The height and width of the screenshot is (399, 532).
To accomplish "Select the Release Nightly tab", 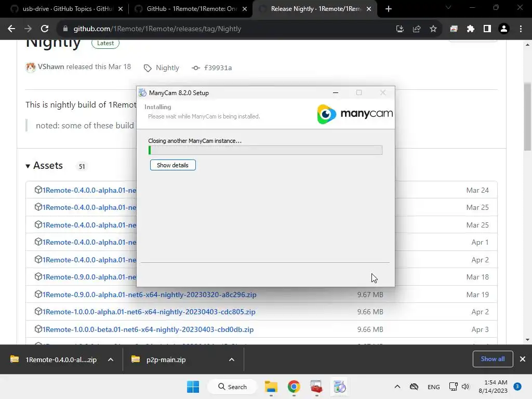I will (x=315, y=9).
